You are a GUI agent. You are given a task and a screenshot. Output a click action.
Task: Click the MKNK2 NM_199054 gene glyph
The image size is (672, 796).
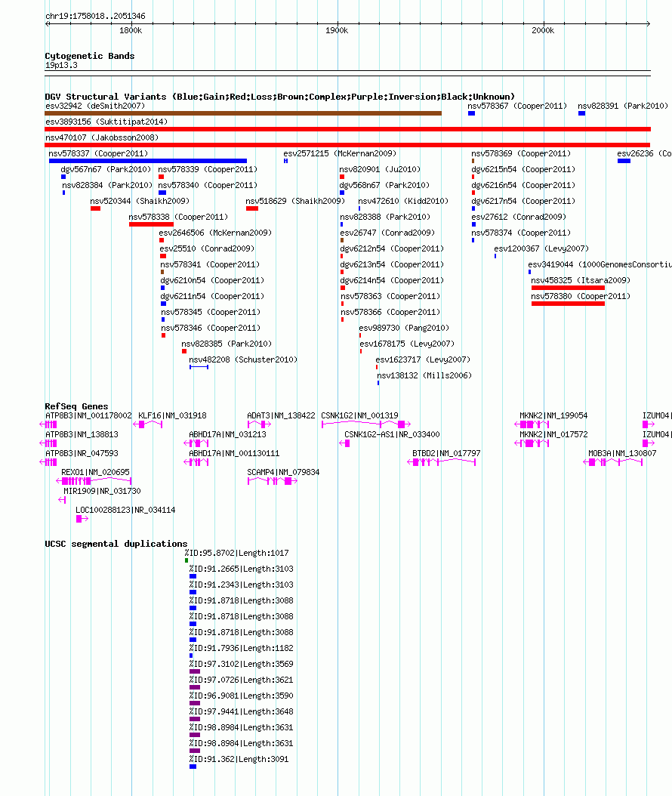click(x=532, y=424)
